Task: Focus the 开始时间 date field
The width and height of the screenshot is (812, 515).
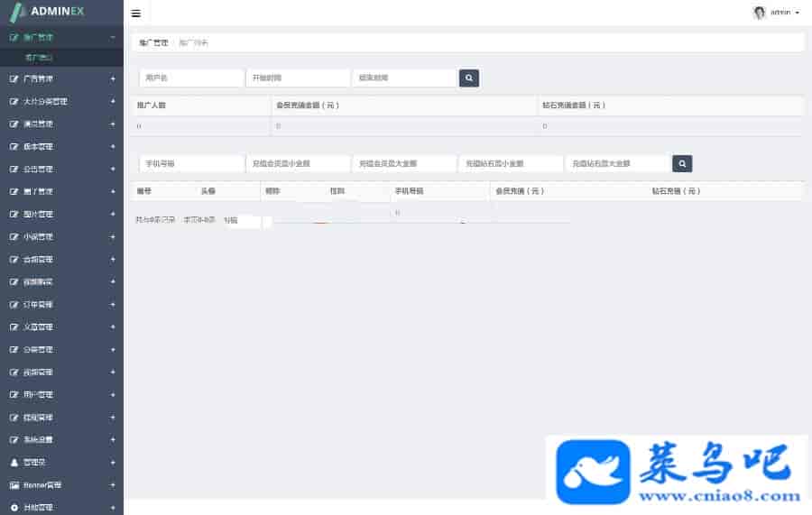Action: [x=299, y=78]
